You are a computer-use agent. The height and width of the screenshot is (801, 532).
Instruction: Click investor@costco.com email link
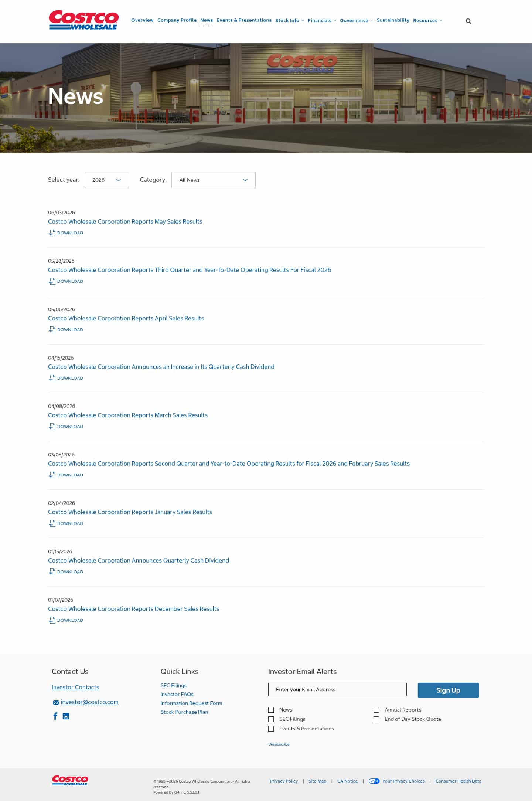(x=90, y=702)
